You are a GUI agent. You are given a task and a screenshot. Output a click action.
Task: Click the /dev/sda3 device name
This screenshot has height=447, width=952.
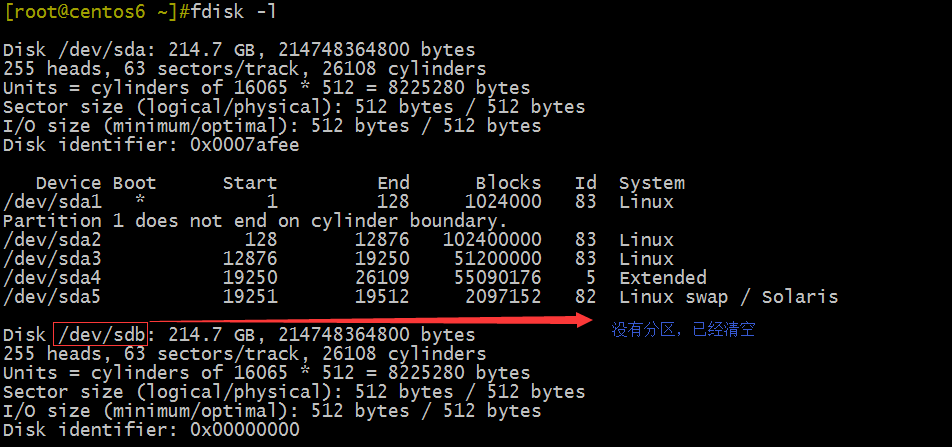52,259
